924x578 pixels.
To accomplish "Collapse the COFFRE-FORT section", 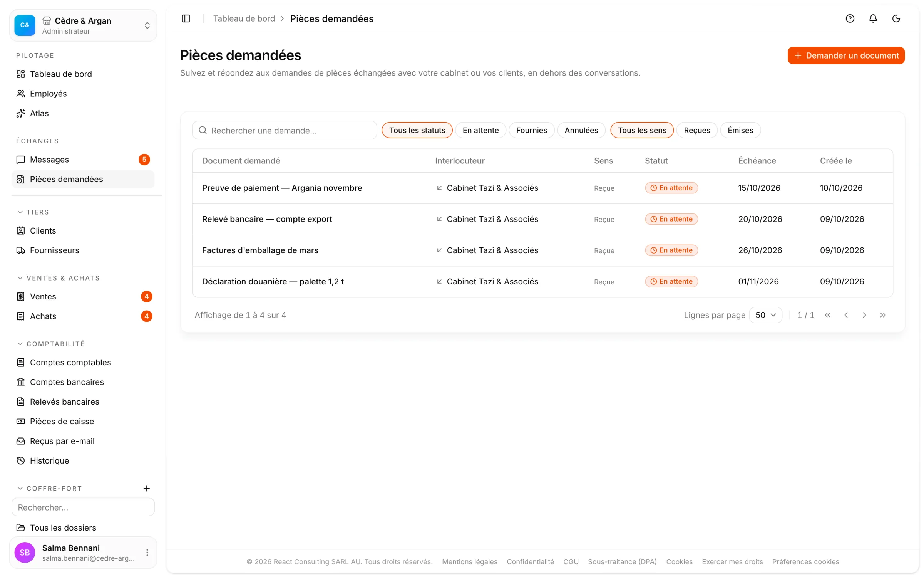I will tap(50, 488).
